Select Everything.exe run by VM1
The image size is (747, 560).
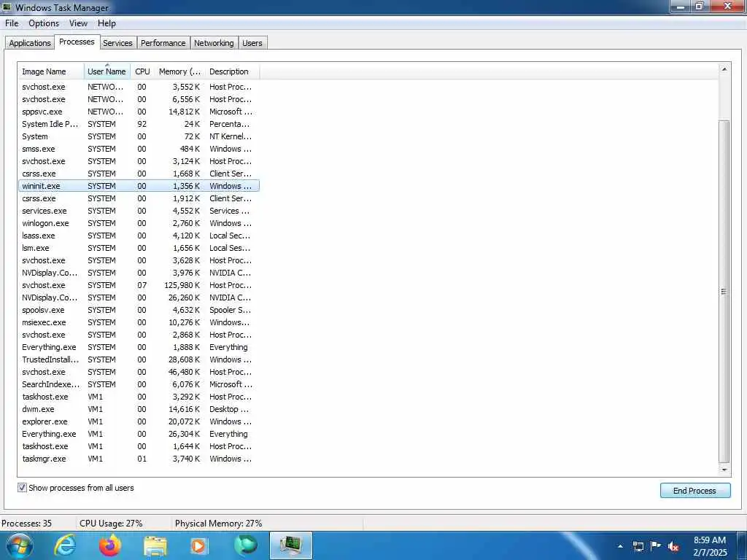[x=139, y=433]
